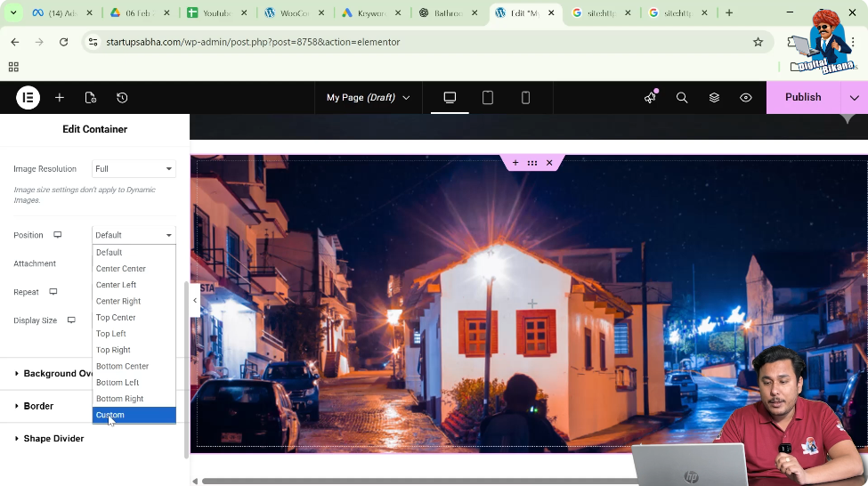Viewport: 868px width, 486px height.
Task: Preview changes with the eye icon
Action: point(746,98)
